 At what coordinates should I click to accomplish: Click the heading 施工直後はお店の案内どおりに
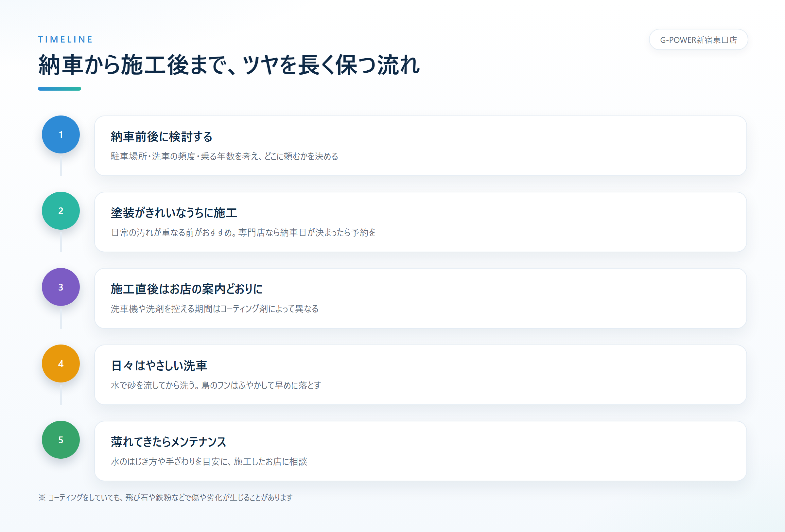[x=186, y=290]
